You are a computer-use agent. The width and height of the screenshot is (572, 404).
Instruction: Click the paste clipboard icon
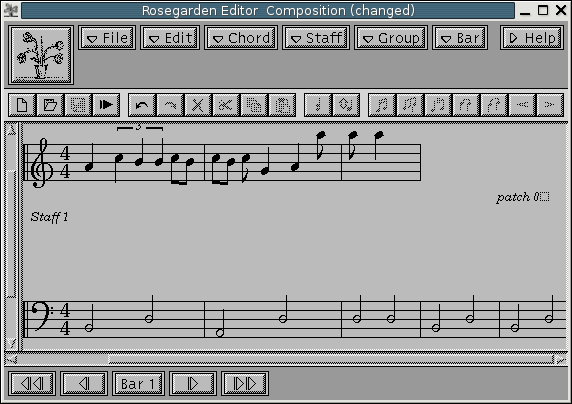tap(282, 105)
